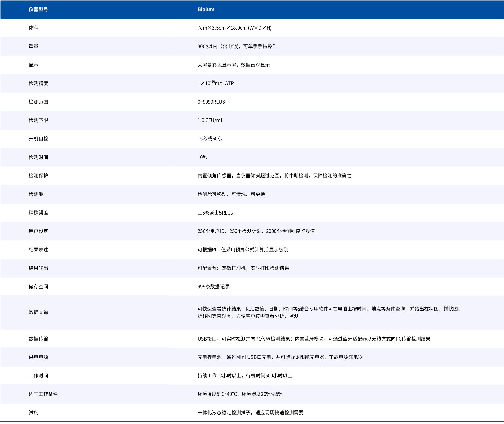Select the 检测舱可移动 description text
Image resolution: width=504 pixels, height=424 pixels.
tap(231, 194)
